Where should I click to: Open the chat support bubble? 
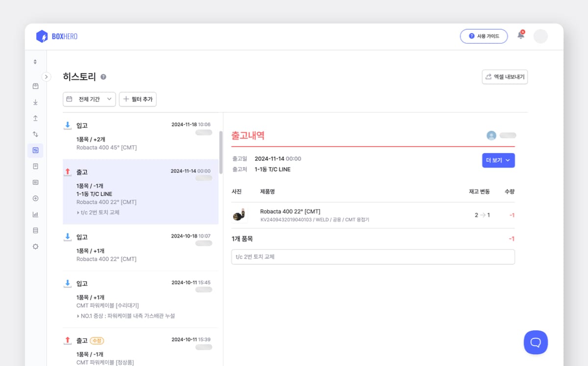point(536,342)
